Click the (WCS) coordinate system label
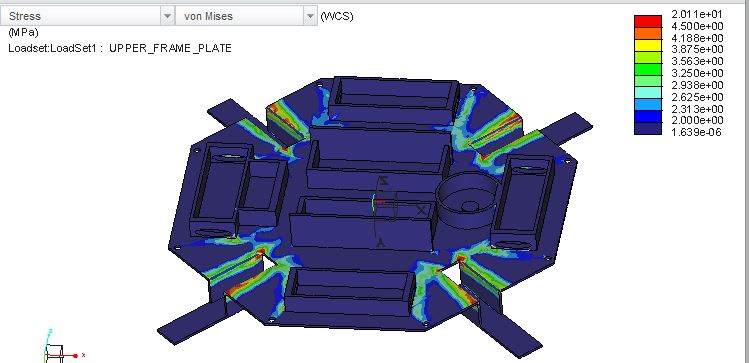This screenshot has width=750, height=363. point(337,16)
